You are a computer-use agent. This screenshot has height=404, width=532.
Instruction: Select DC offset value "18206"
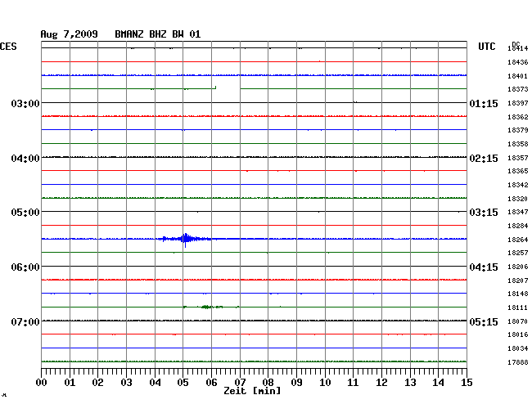(x=518, y=267)
